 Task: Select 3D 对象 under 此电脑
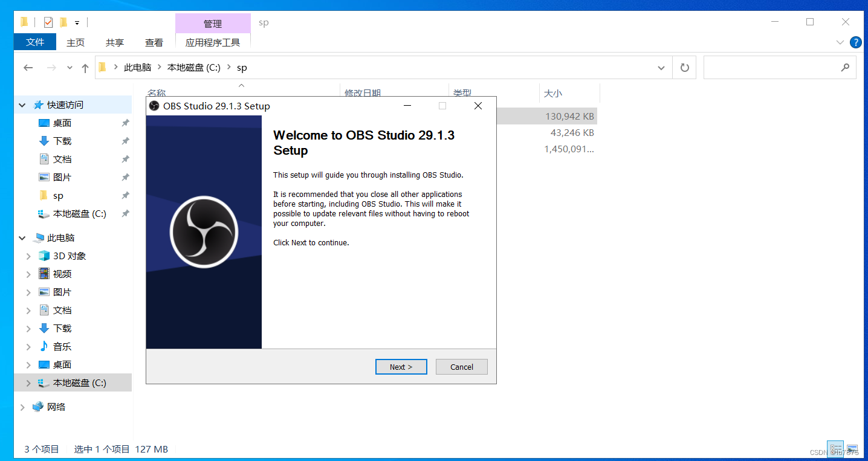pyautogui.click(x=70, y=256)
